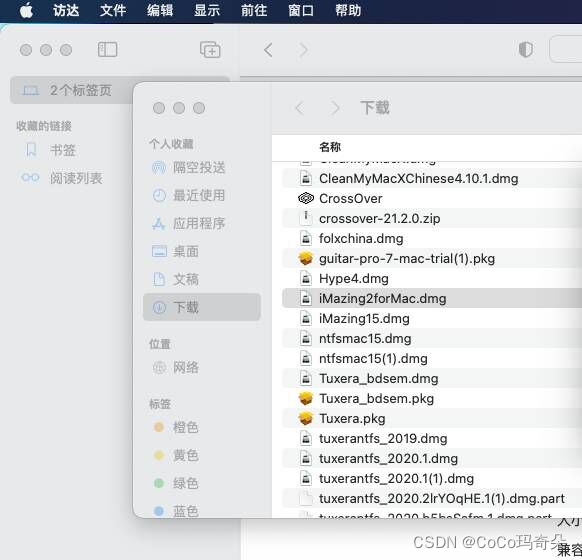This screenshot has width=582, height=560.
Task: Click the guitar-pro package box icon
Action: click(x=306, y=258)
